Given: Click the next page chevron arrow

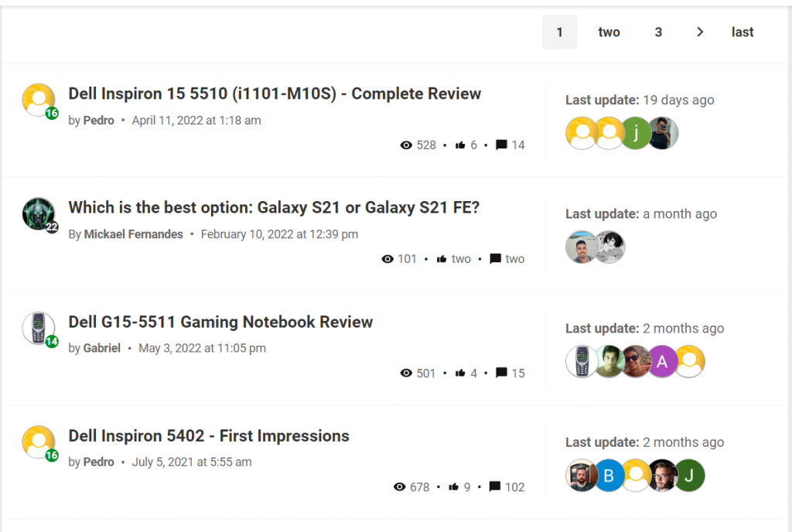Looking at the screenshot, I should coord(699,32).
